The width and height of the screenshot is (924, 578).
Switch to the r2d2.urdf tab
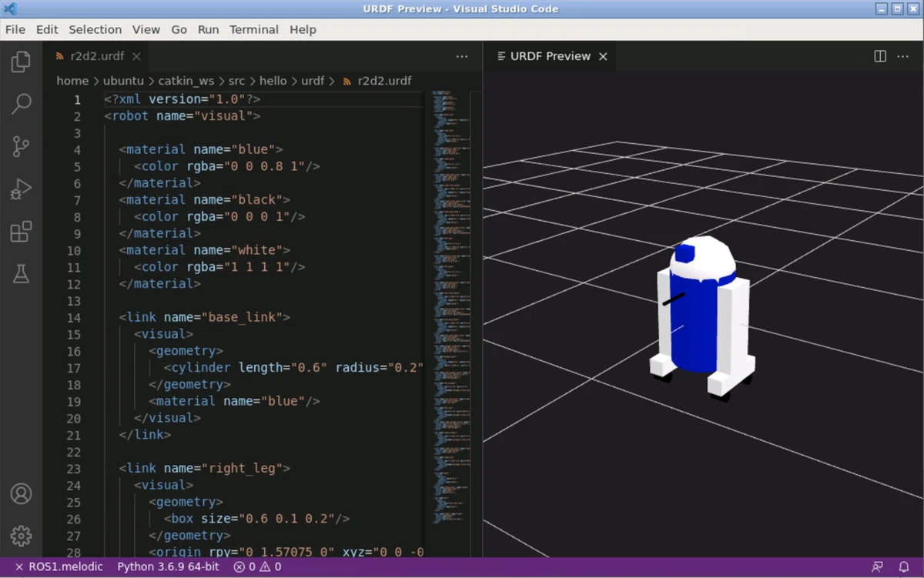[x=96, y=56]
